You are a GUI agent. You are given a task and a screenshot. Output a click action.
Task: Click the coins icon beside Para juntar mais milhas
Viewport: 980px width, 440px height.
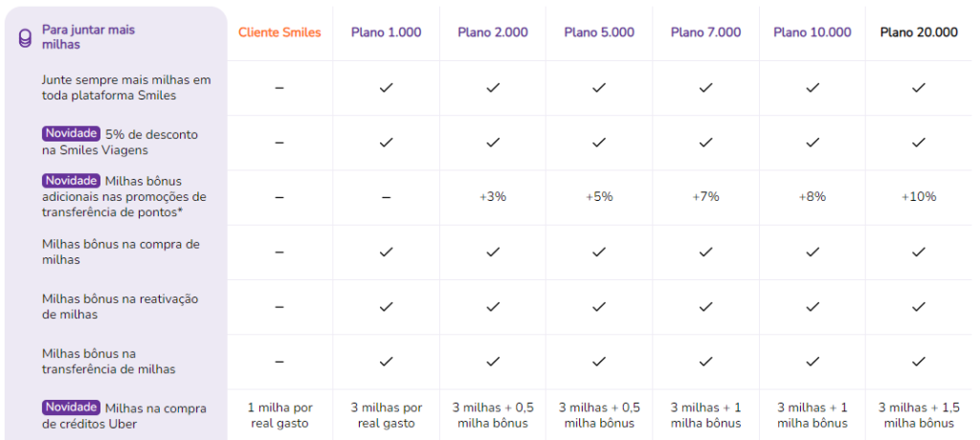25,38
